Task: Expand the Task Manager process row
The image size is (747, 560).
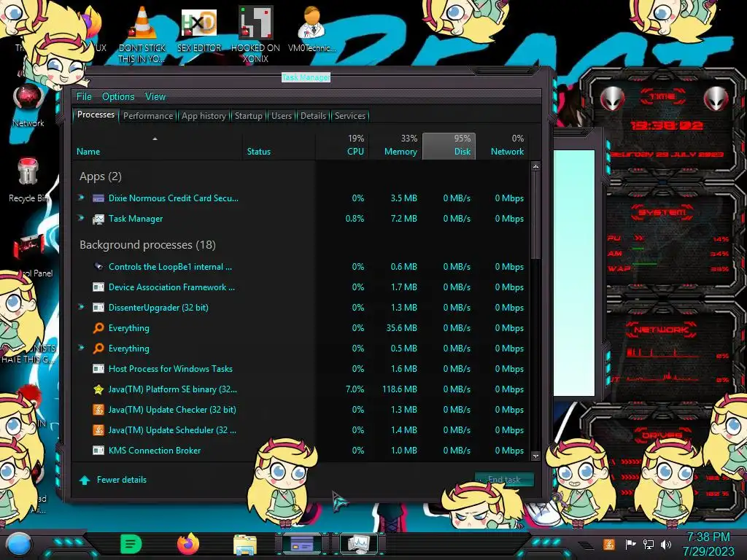Action: (81, 218)
